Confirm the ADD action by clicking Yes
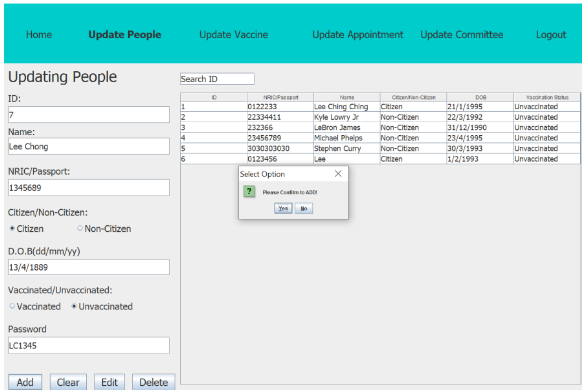Viewport: 588px width, 392px height. (x=283, y=208)
